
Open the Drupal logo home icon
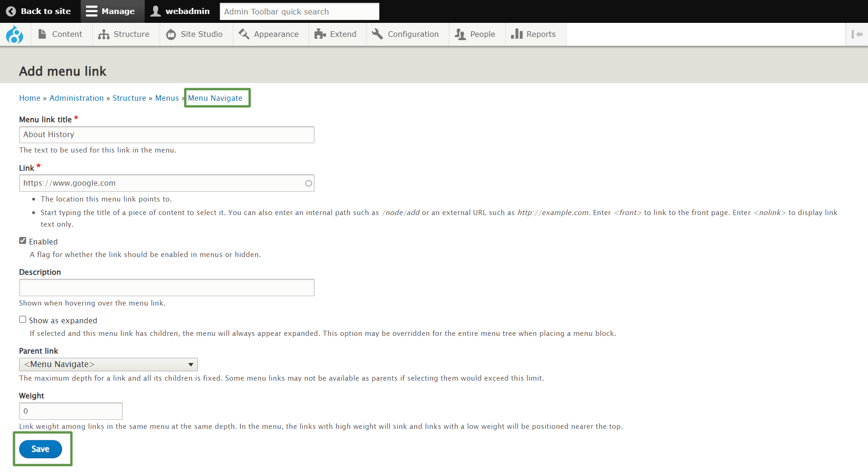coord(15,34)
